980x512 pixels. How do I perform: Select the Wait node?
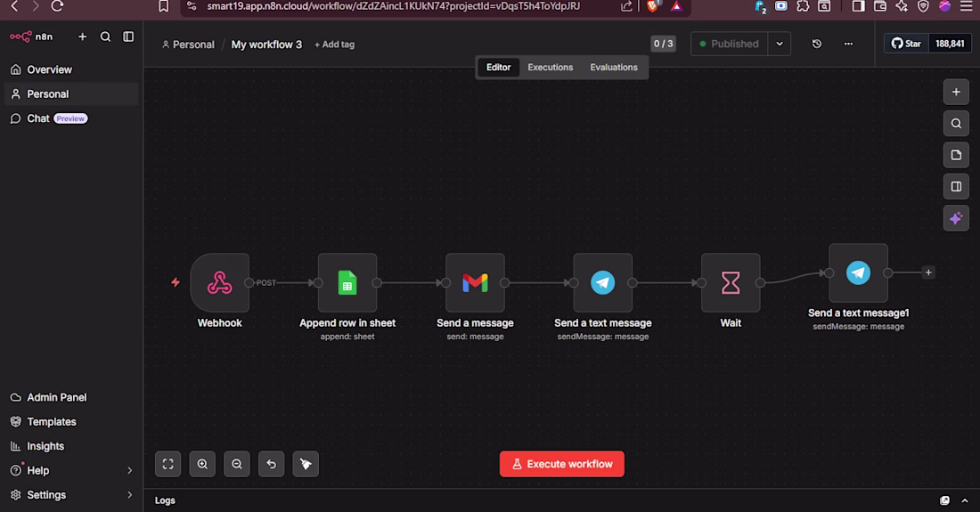(731, 283)
